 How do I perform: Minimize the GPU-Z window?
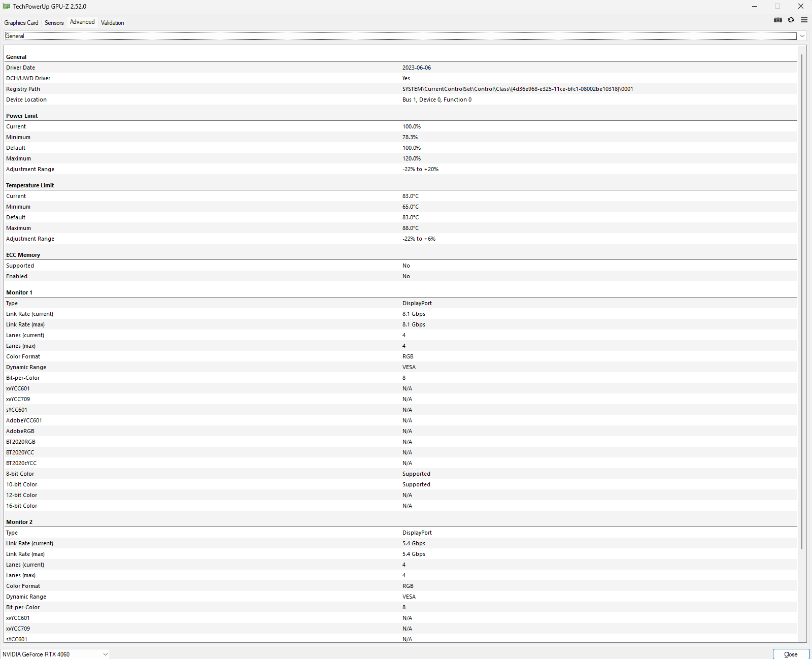(x=755, y=7)
